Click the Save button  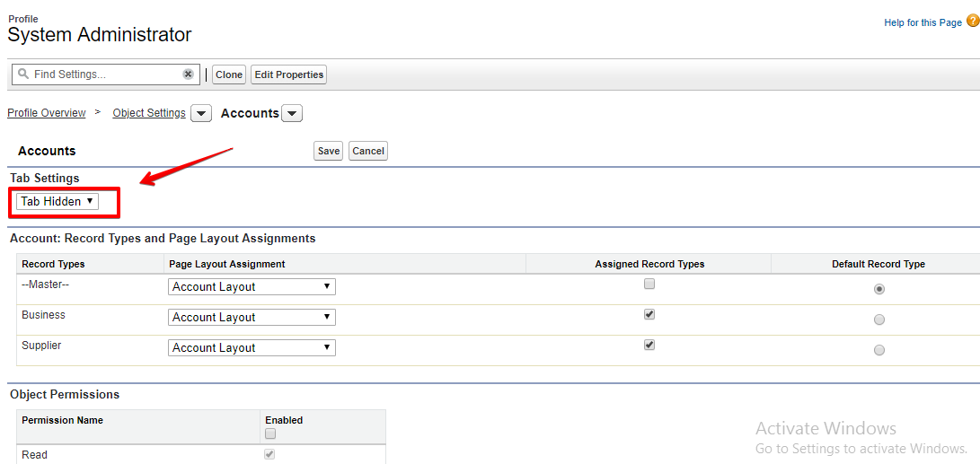tap(329, 151)
